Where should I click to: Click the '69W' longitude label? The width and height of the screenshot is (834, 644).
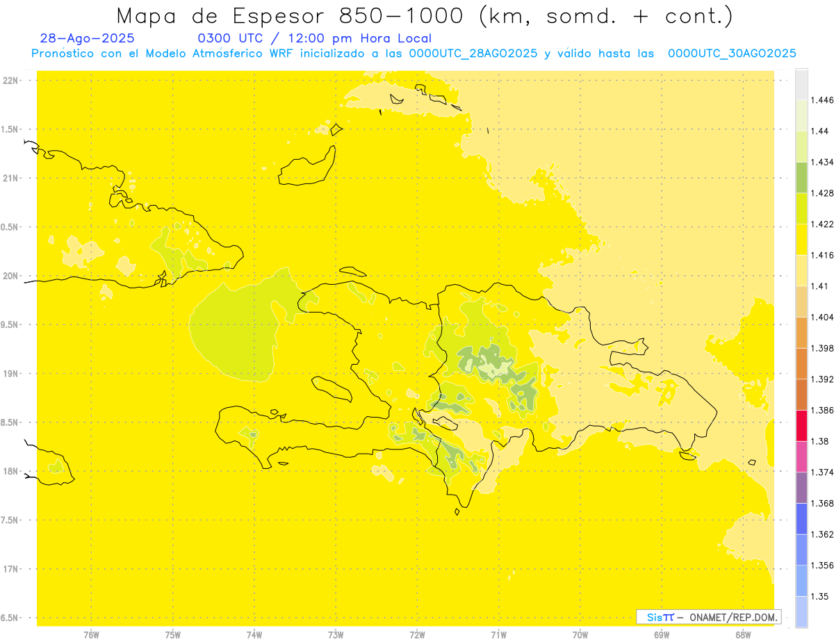pos(662,634)
